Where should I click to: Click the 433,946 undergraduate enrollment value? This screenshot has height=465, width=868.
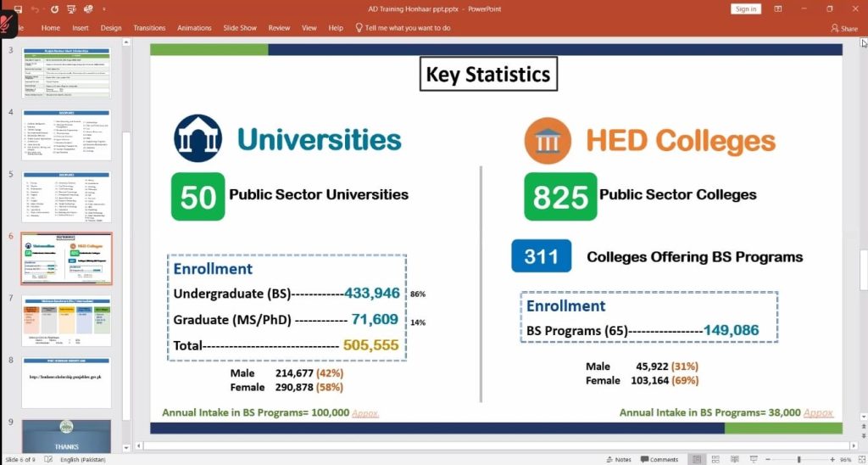[372, 294]
